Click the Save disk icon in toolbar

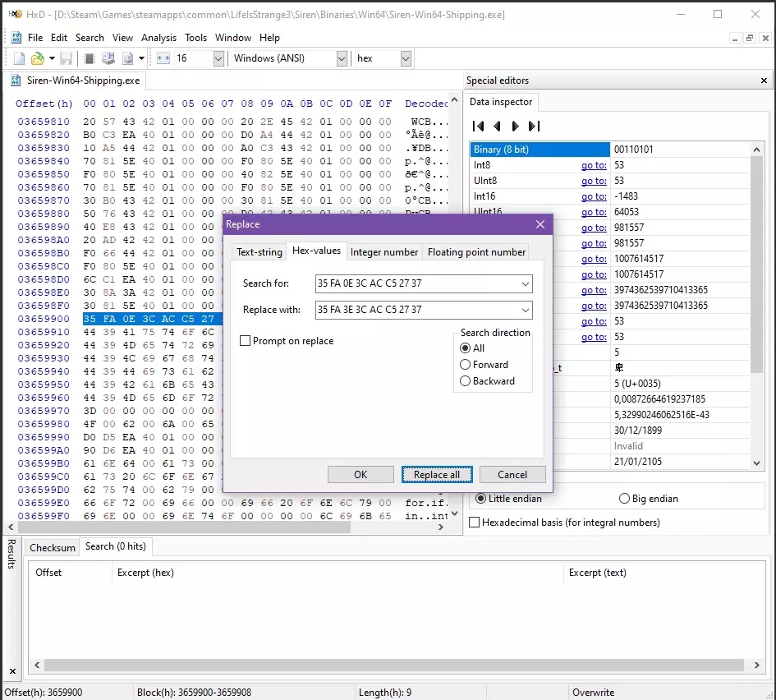click(x=66, y=58)
